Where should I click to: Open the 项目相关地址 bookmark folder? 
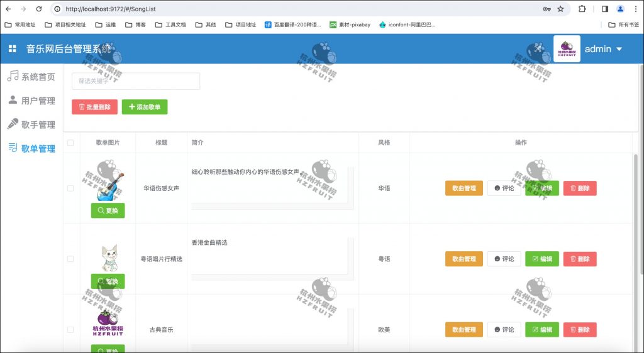pos(65,24)
